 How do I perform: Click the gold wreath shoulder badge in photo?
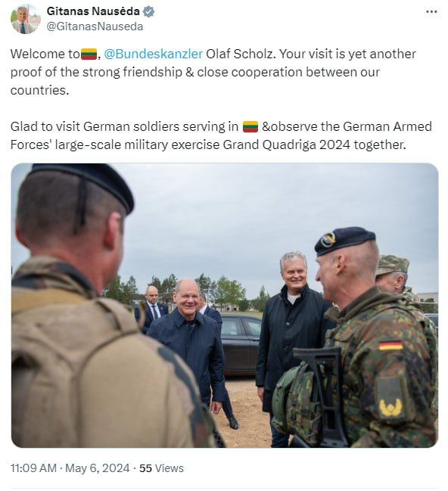pyautogui.click(x=390, y=408)
